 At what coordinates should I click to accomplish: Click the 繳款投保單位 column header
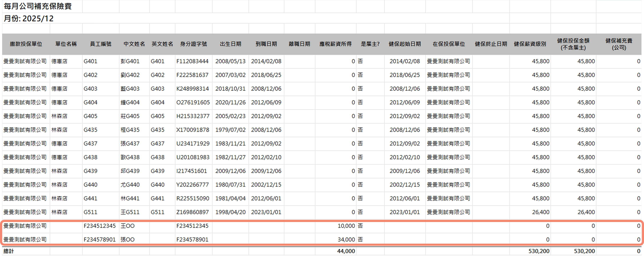pyautogui.click(x=26, y=44)
